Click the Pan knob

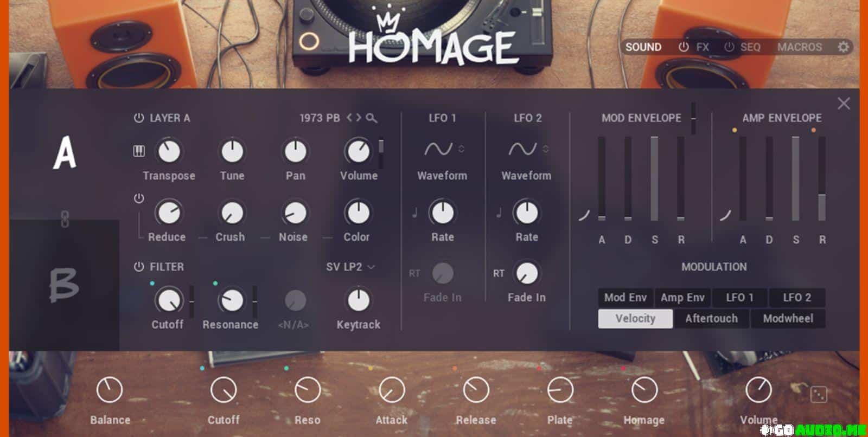(296, 152)
